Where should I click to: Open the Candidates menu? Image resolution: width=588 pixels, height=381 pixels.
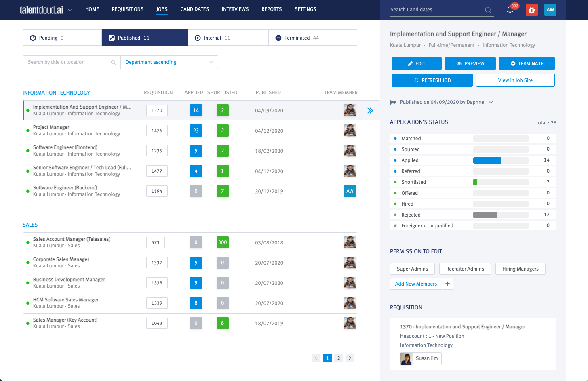(x=195, y=9)
